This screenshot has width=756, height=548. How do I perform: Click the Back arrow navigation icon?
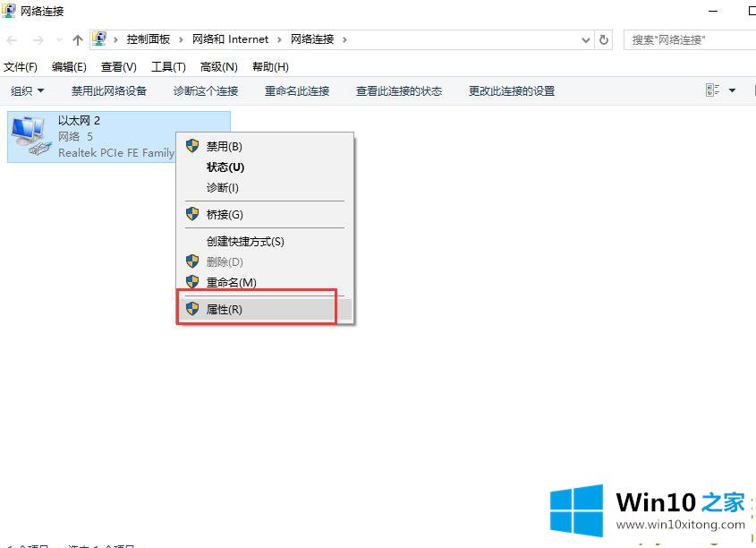[x=13, y=40]
